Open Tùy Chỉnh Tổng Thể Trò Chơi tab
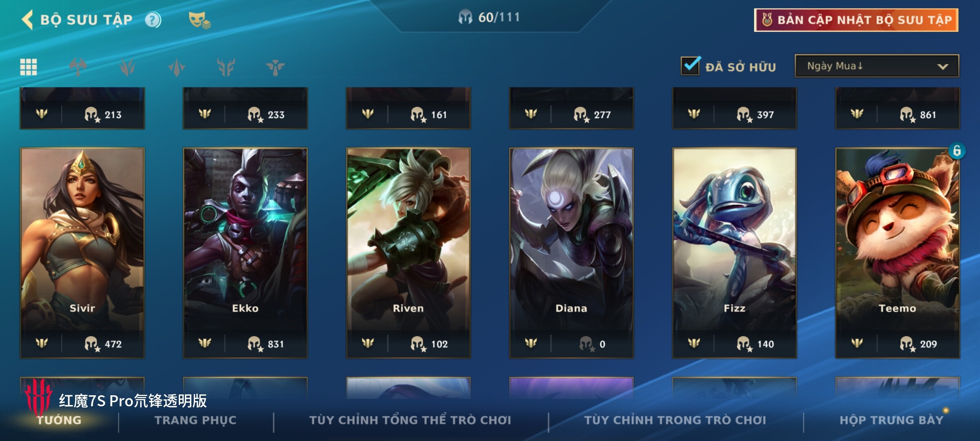 (x=410, y=420)
